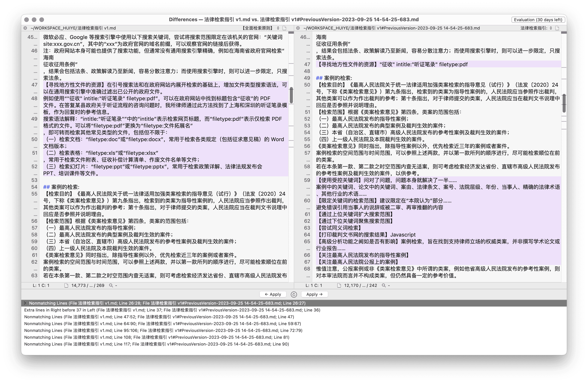Image resolution: width=588 pixels, height=383 pixels.
Task: Open right pane gear settings menu
Action: [x=298, y=28]
